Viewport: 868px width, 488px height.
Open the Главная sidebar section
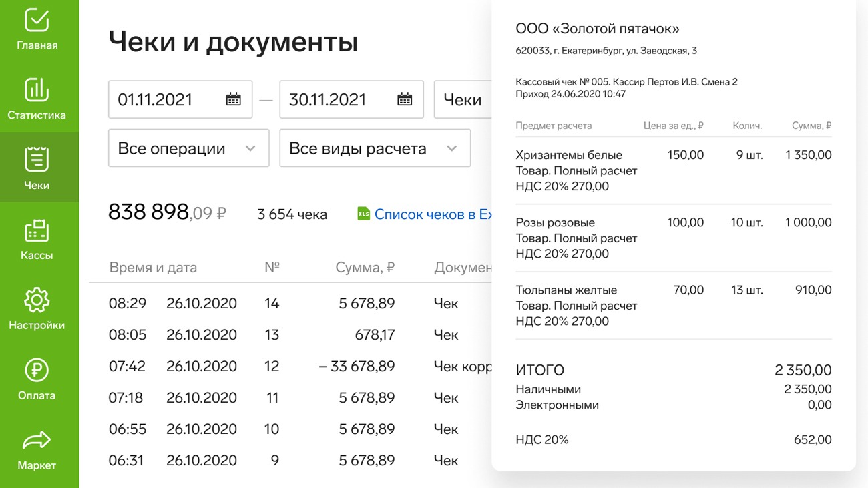point(37,29)
